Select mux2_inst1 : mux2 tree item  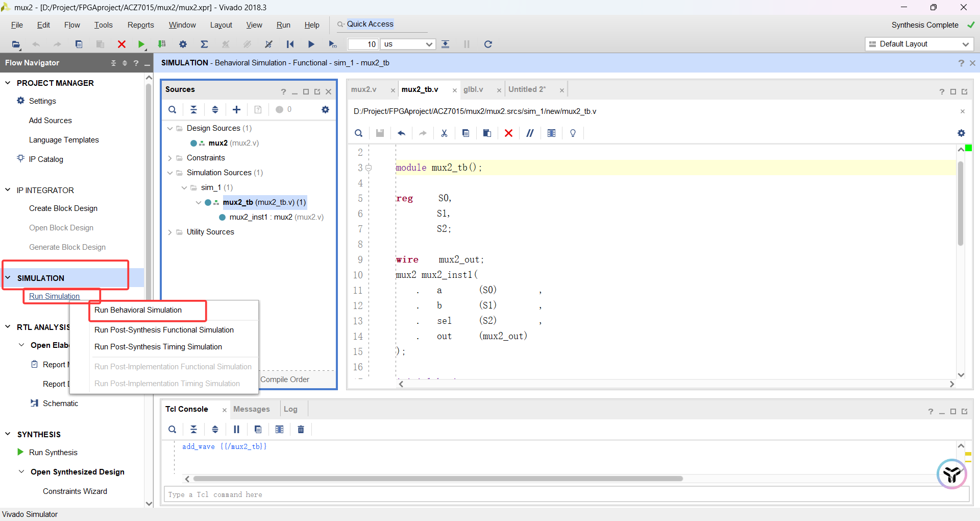tap(276, 217)
